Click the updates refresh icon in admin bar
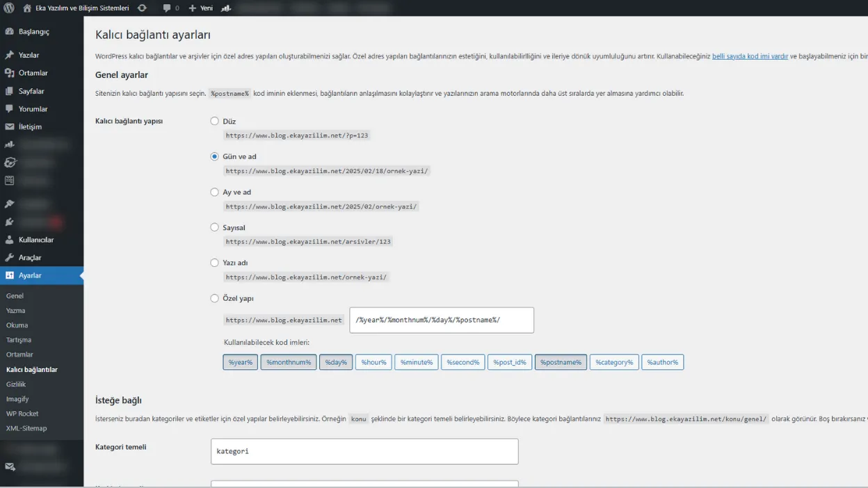Image resolution: width=868 pixels, height=488 pixels. pos(142,8)
